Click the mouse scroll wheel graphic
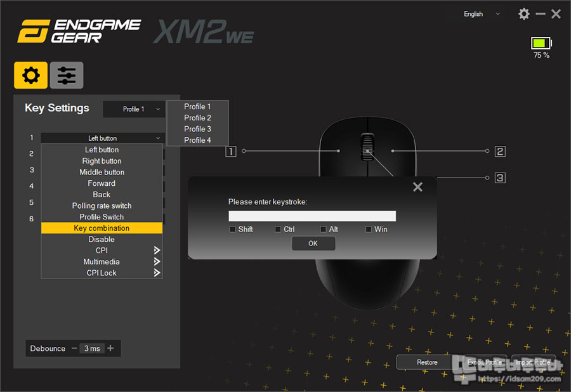The height and width of the screenshot is (392, 571). [367, 147]
